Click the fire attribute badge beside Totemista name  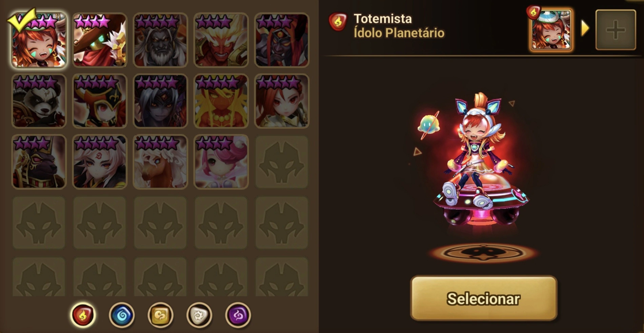tap(338, 22)
